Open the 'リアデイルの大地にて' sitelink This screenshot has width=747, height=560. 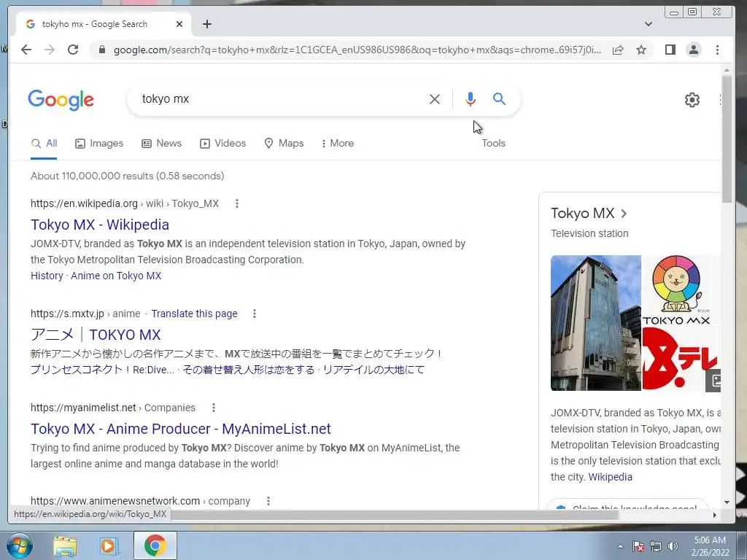pyautogui.click(x=373, y=370)
